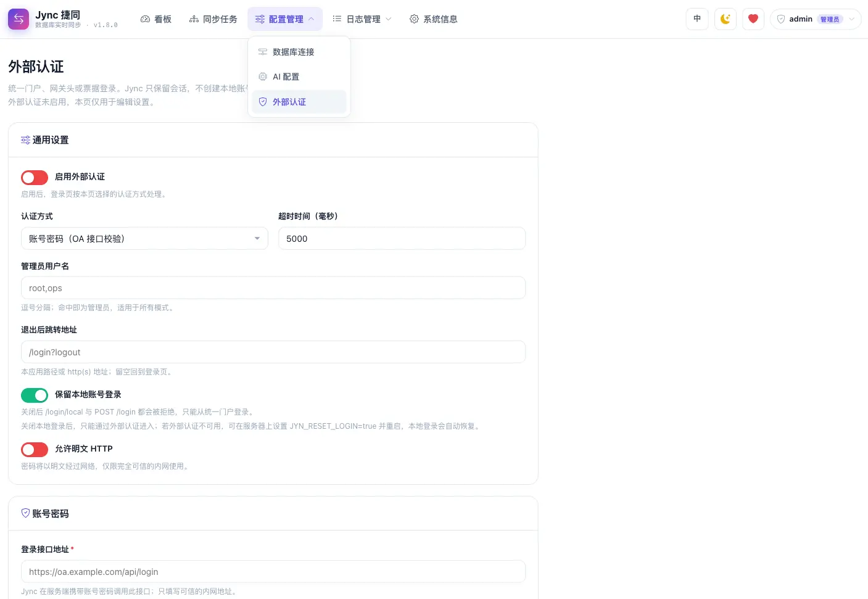Open the admin user dropdown arrow
This screenshot has width=868, height=599.
pyautogui.click(x=851, y=19)
